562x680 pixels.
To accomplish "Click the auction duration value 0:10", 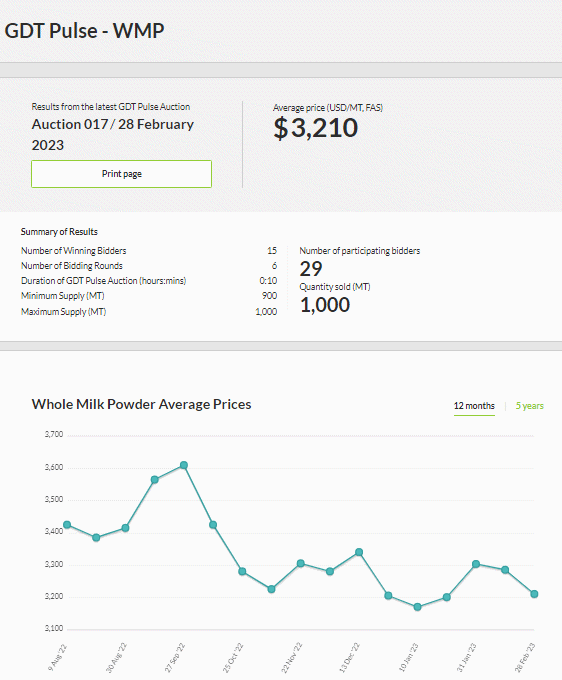I will (x=268, y=281).
